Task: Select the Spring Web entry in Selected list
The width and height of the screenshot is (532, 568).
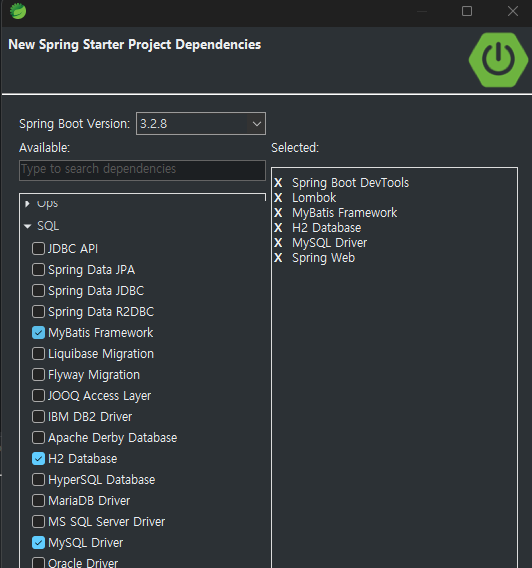Action: 323,258
